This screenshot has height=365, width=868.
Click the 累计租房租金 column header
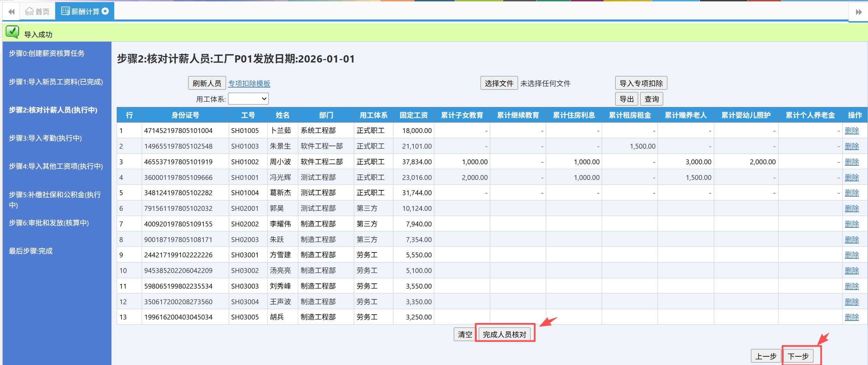629,115
